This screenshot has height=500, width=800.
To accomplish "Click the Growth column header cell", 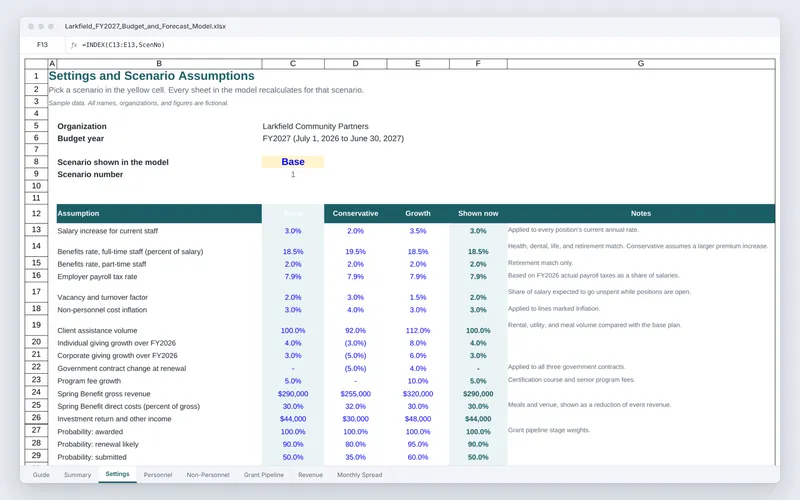I will point(418,213).
